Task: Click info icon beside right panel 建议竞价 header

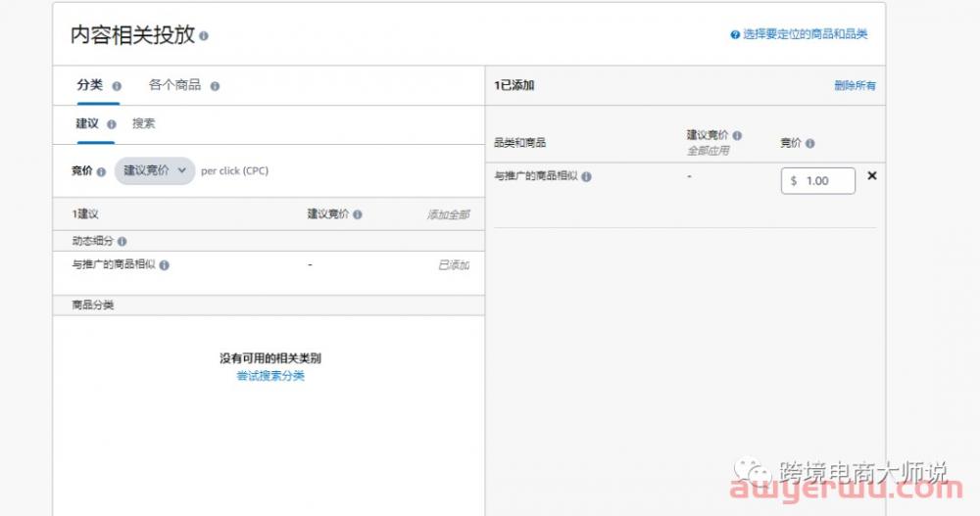Action: pyautogui.click(x=738, y=135)
